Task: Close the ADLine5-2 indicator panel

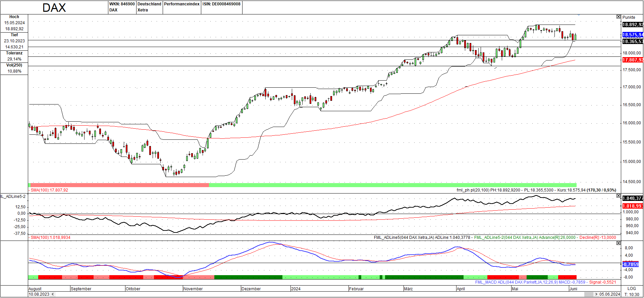Action: 619,196
